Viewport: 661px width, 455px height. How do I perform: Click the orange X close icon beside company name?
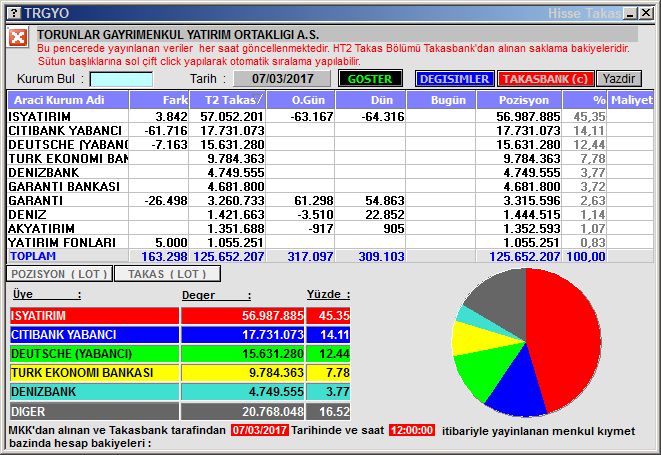18,38
